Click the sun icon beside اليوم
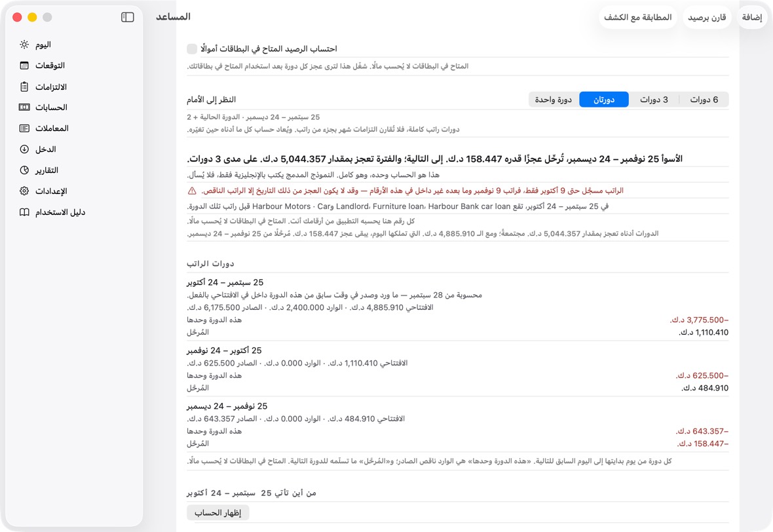This screenshot has height=532, width=773. tap(24, 45)
